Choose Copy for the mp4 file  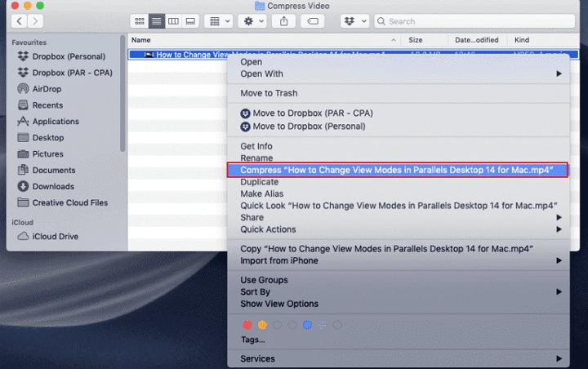[x=399, y=249]
